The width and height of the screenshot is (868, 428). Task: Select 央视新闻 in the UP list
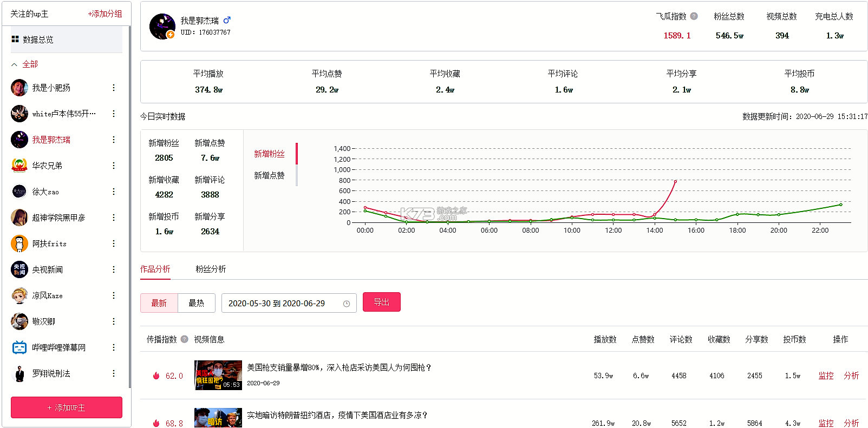point(48,269)
